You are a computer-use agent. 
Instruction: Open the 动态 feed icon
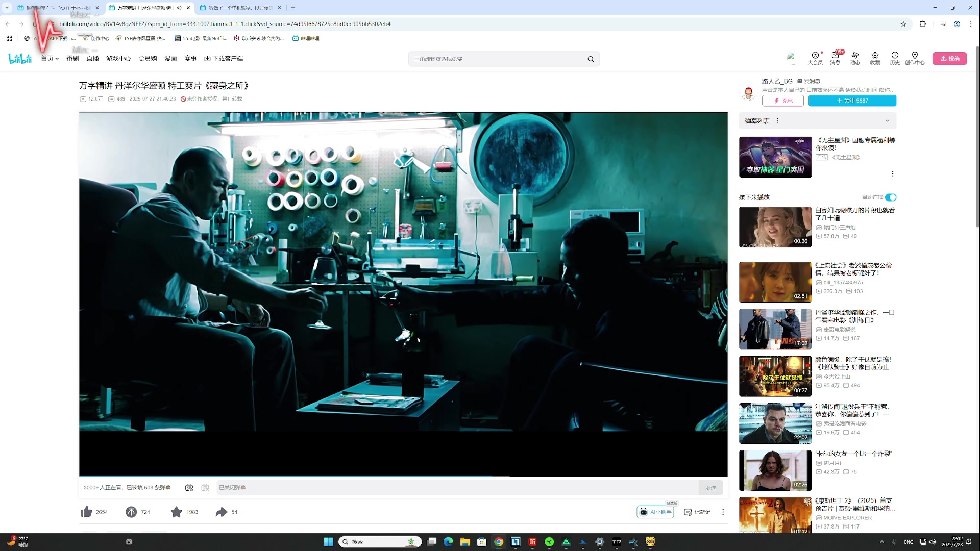(x=855, y=58)
